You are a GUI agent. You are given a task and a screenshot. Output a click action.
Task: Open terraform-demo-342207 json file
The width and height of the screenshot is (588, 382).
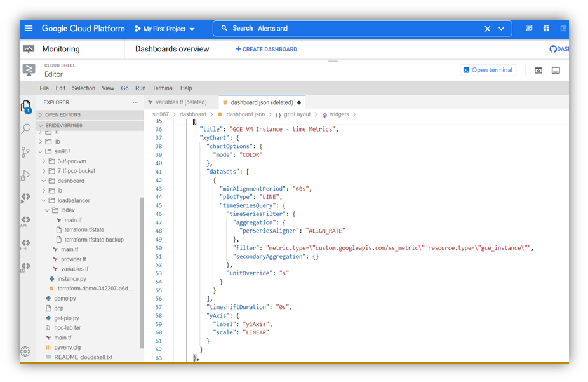click(x=95, y=289)
